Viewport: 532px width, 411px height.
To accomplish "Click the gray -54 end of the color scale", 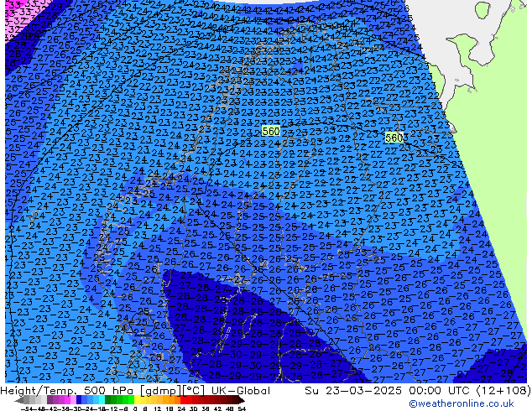I will pos(21,400).
